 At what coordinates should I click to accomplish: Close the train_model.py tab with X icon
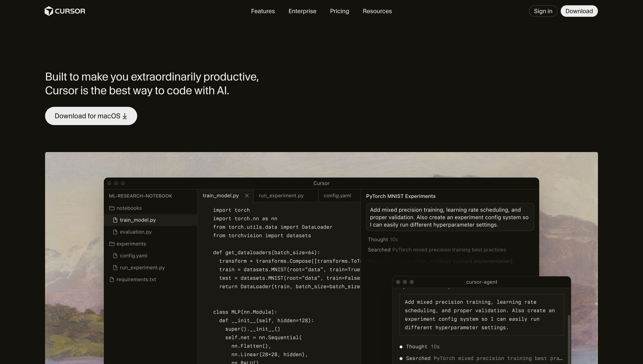247,196
